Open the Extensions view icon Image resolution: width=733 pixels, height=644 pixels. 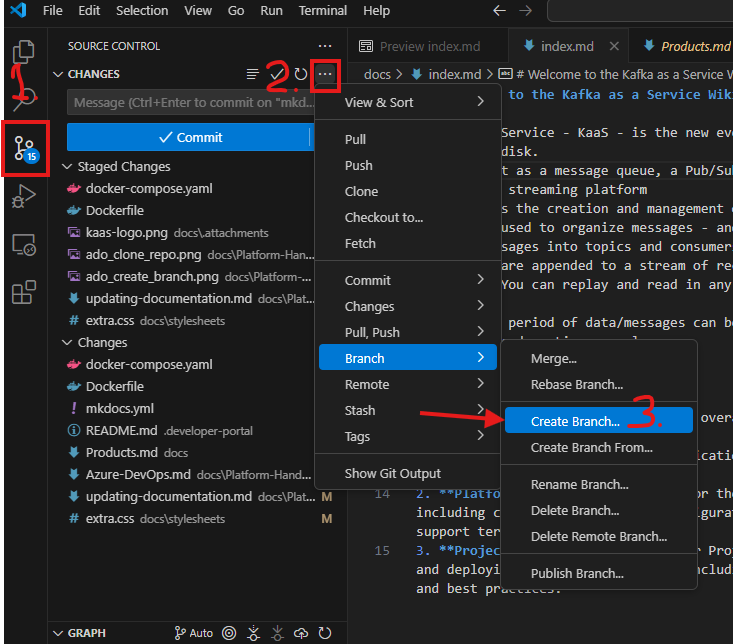(23, 293)
